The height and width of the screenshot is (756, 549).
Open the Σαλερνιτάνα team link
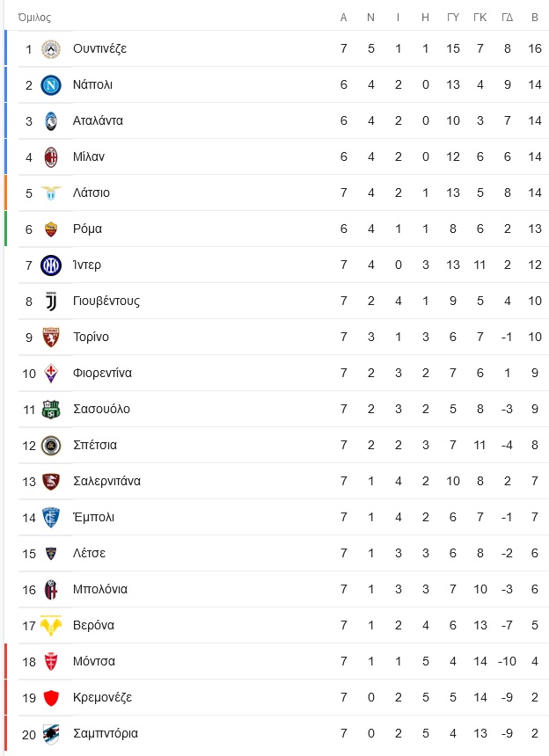106,481
